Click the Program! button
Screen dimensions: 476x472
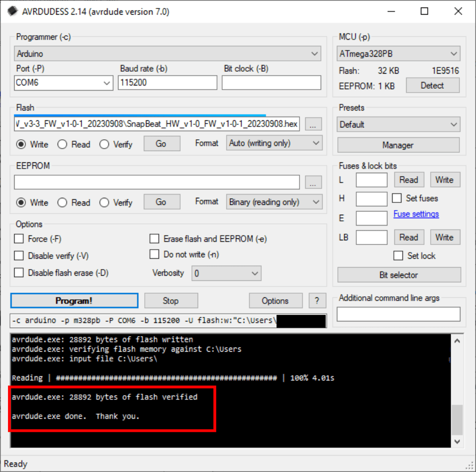[x=75, y=301]
